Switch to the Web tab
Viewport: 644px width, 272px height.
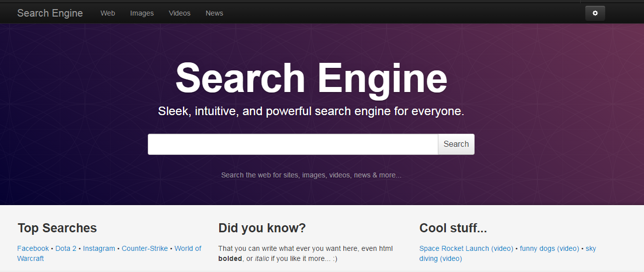click(x=108, y=13)
